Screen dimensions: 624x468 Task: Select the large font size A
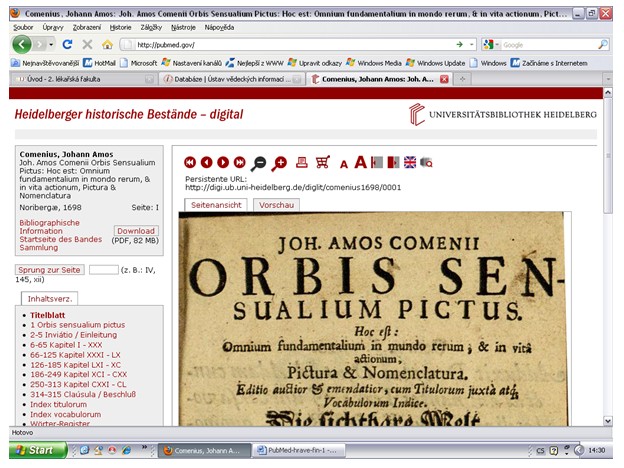point(360,162)
